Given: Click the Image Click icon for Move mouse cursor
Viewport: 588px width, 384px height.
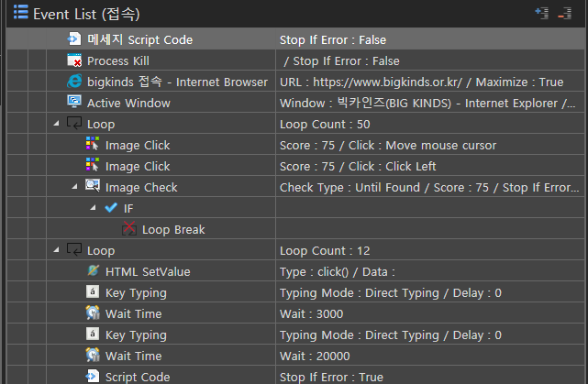Looking at the screenshot, I should 93,144.
